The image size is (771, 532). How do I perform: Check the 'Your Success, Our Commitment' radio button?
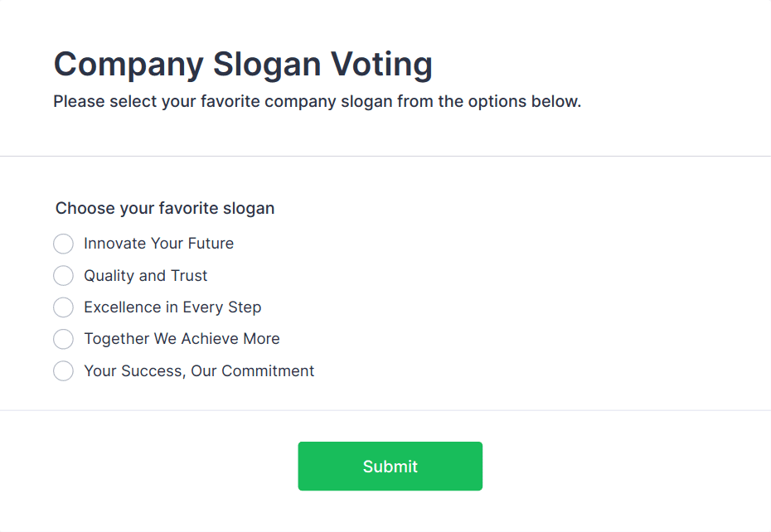(63, 370)
